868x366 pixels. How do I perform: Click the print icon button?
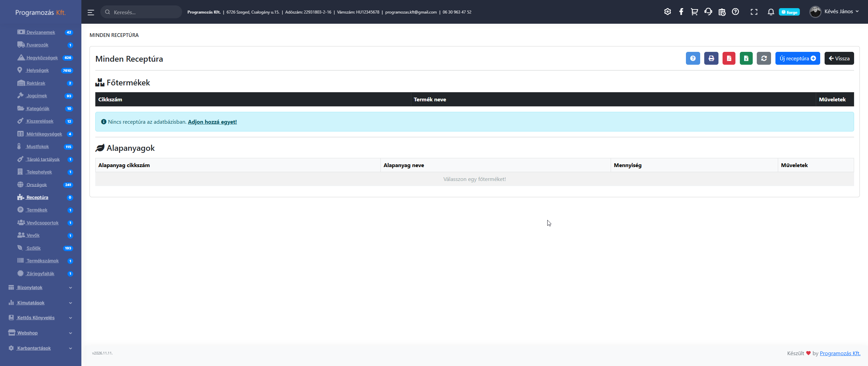711,58
